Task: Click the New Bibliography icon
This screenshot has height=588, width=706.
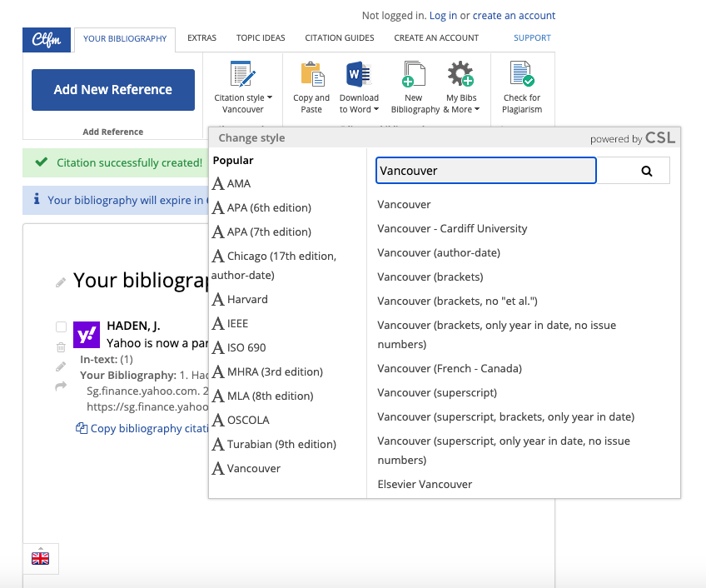Action: click(413, 73)
